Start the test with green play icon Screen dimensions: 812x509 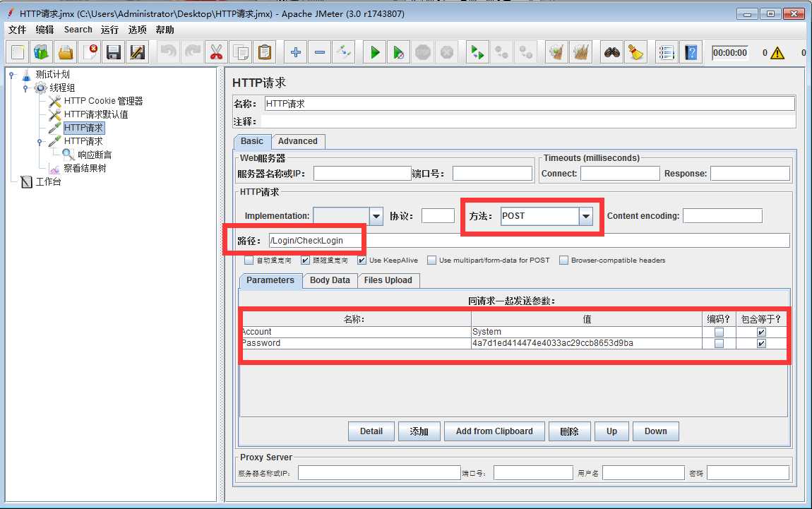(375, 52)
